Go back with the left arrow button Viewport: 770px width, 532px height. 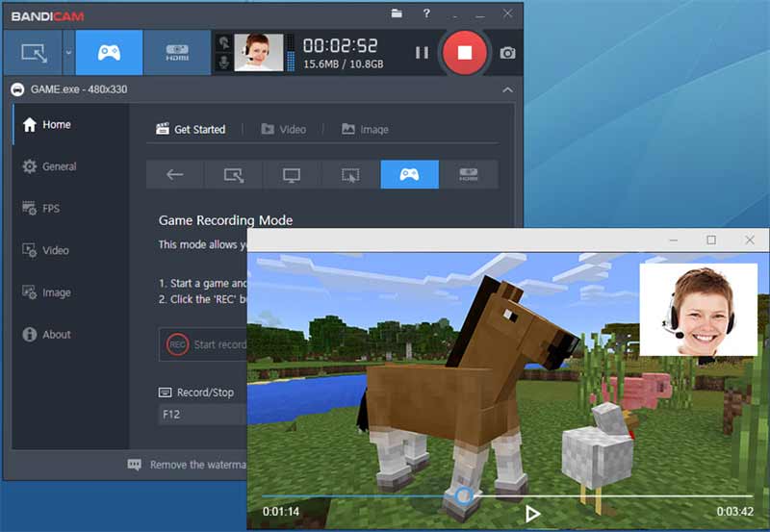pyautogui.click(x=175, y=174)
